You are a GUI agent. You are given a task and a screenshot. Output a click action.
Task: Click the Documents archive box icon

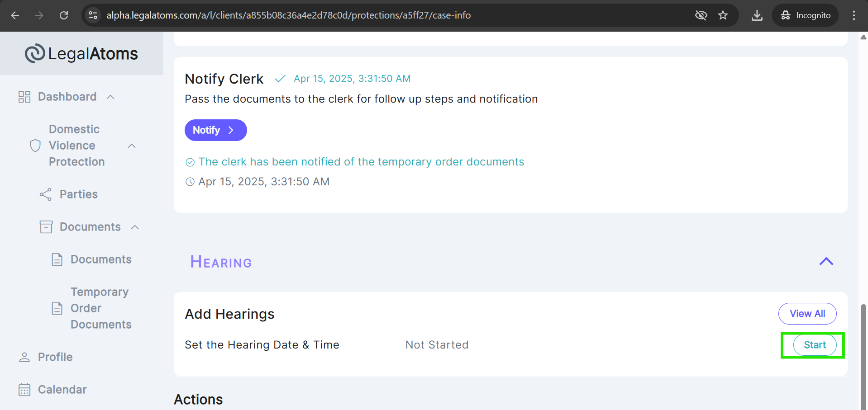click(x=46, y=227)
